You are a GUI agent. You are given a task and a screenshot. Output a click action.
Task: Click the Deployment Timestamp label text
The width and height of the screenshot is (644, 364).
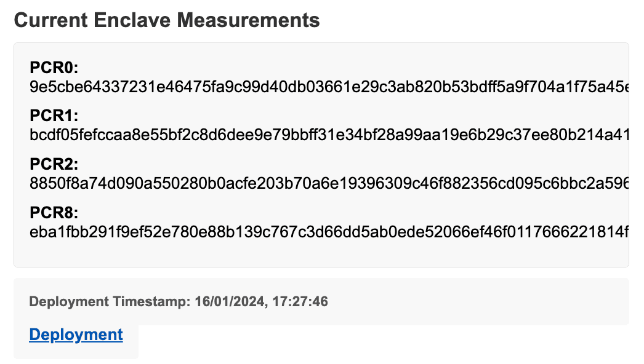[x=110, y=302]
